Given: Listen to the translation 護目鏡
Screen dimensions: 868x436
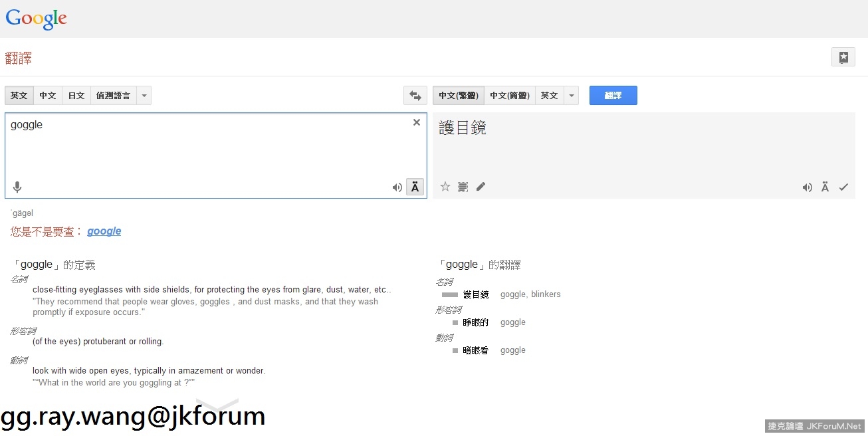Looking at the screenshot, I should [807, 187].
